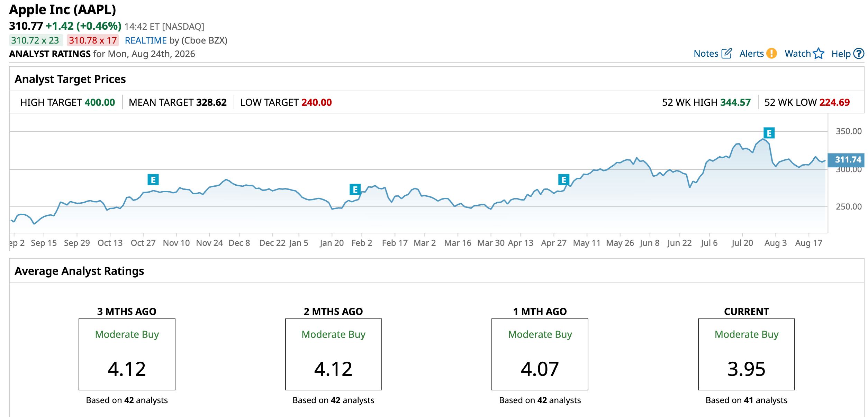Click the 1 MTH AGO rating box 4.07
The image size is (868, 417).
(x=540, y=354)
